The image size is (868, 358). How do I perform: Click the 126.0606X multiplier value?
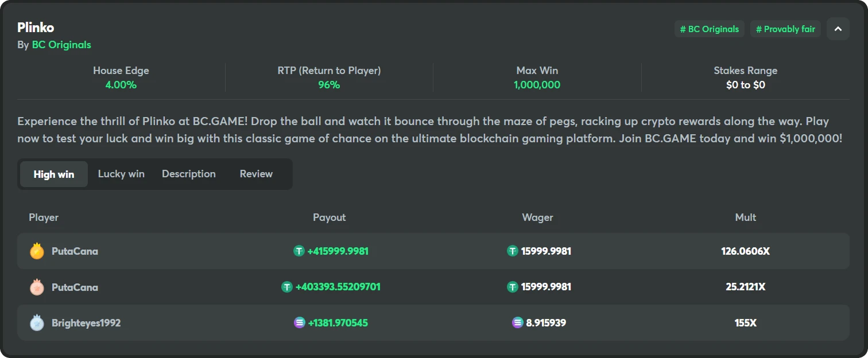745,251
